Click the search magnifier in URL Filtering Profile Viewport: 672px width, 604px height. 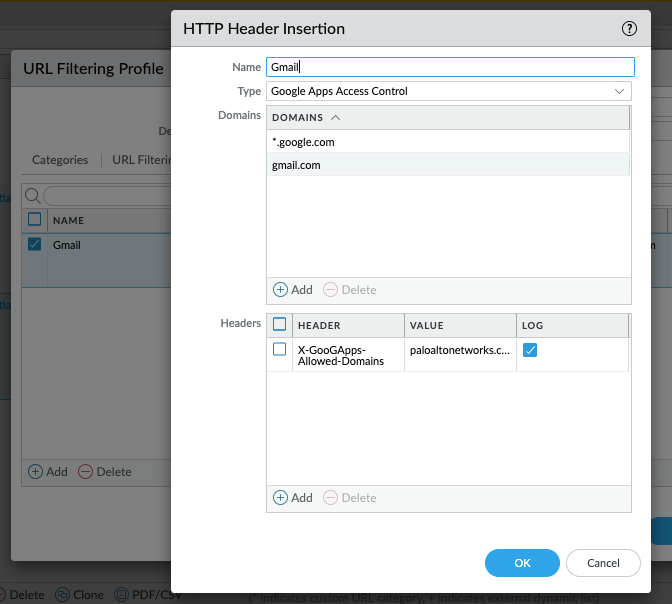[32, 196]
